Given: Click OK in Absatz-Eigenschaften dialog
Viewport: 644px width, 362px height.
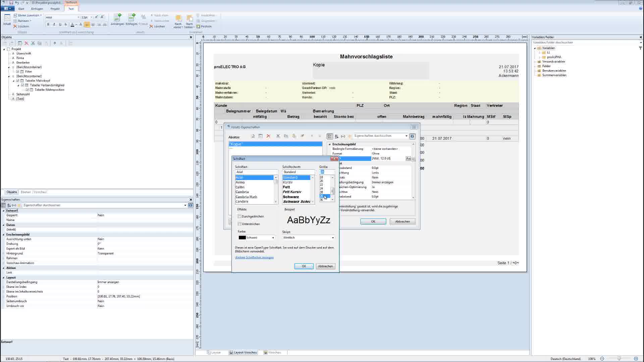Looking at the screenshot, I should pos(373,222).
